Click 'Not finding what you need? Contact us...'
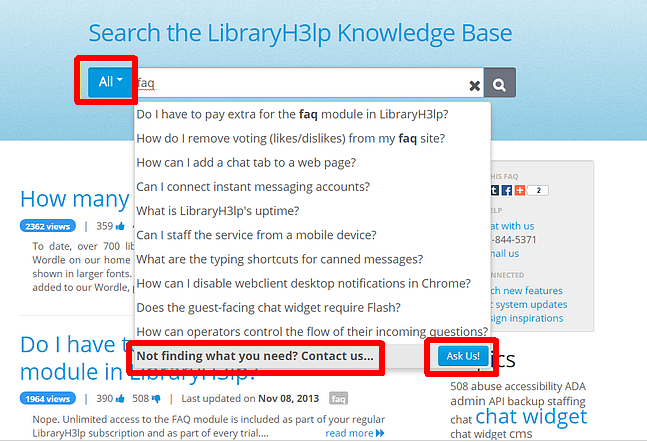Viewport: 647px width, 442px height. click(255, 356)
